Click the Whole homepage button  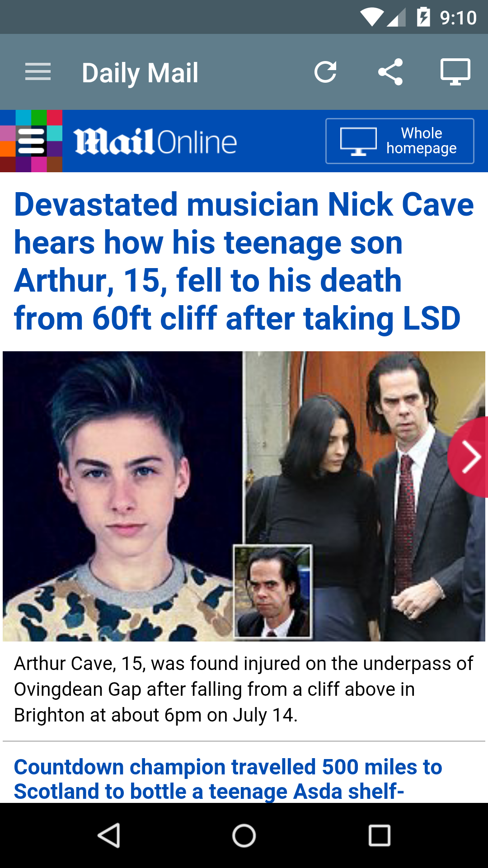click(x=400, y=141)
